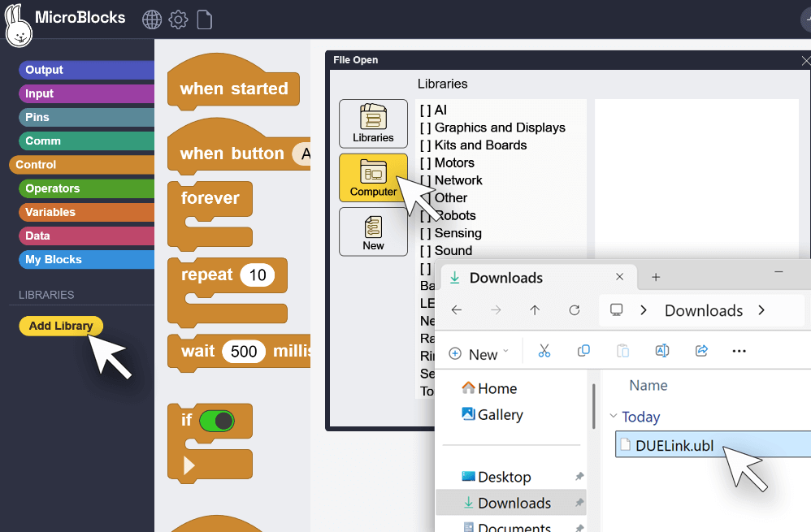Click the Paste clipboard icon
The width and height of the screenshot is (811, 532).
(x=622, y=351)
